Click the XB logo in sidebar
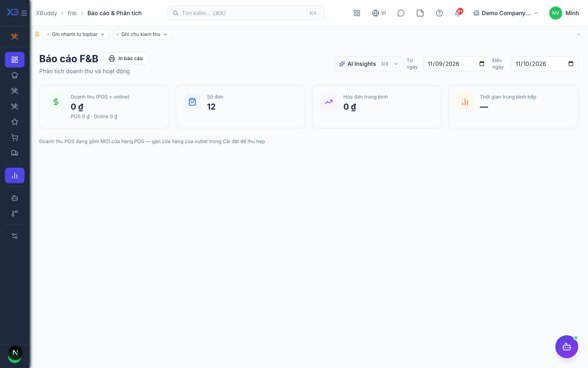 [x=12, y=12]
